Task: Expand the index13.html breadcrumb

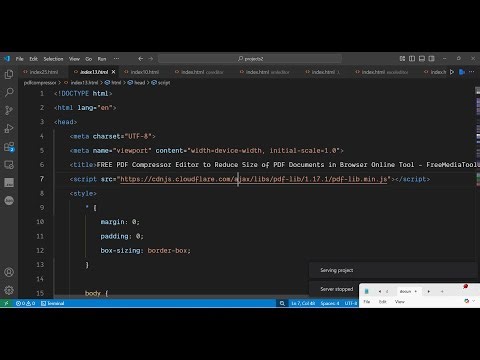Action: (x=84, y=83)
